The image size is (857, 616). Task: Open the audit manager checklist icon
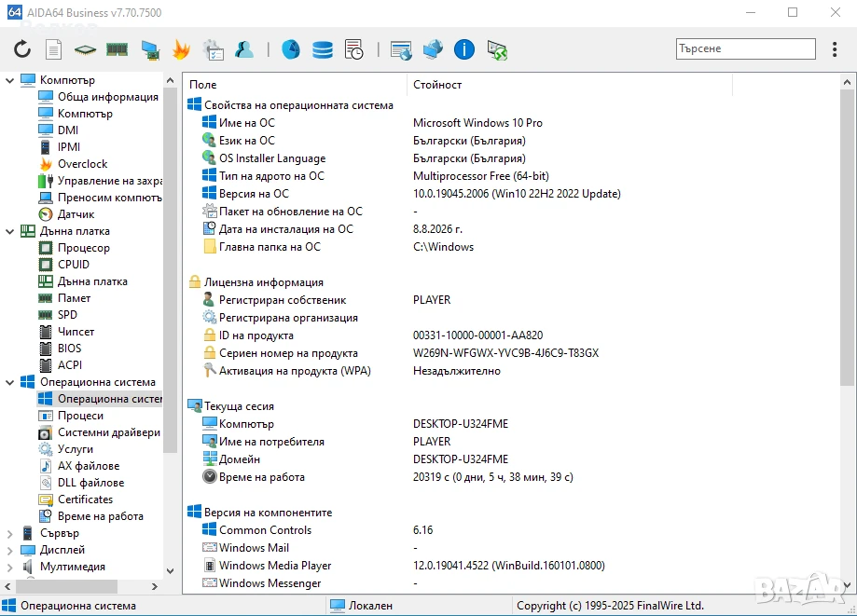pos(214,49)
